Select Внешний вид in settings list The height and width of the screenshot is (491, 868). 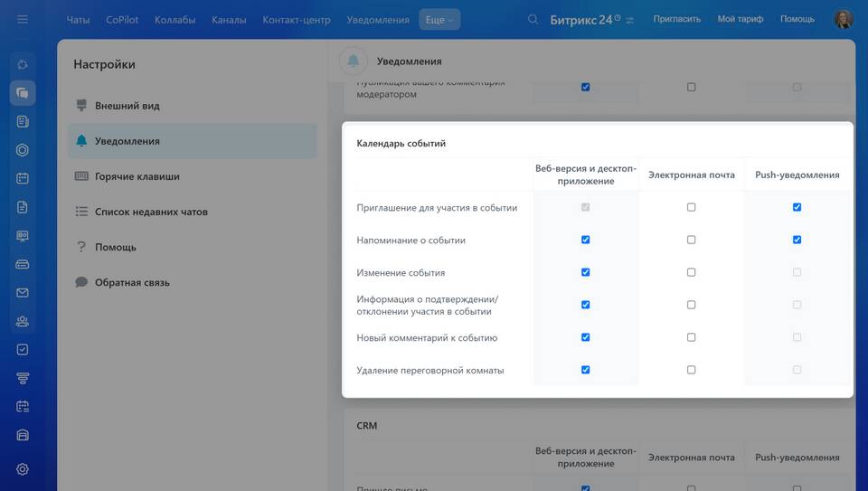127,106
